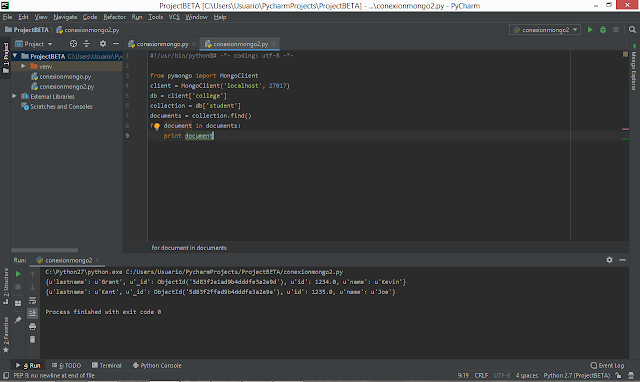Viewport: 640px width, 382px height.
Task: Hide the Project panel with the minus icon
Action: click(116, 44)
